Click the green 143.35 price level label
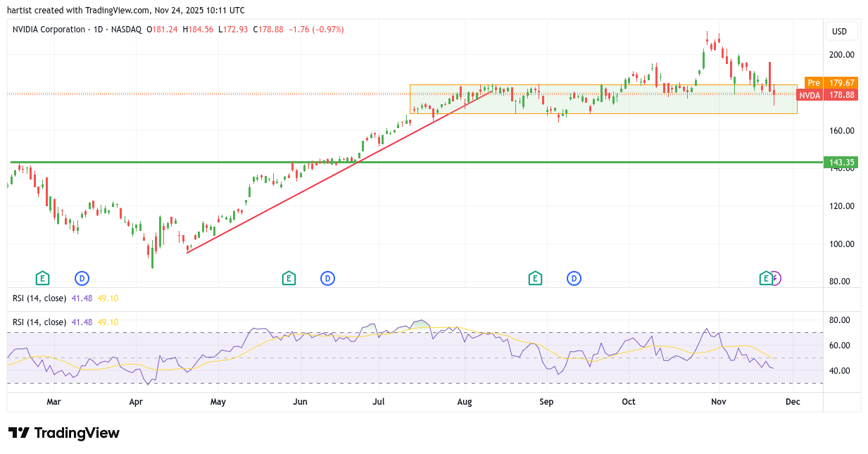The width and height of the screenshot is (868, 454). [841, 163]
